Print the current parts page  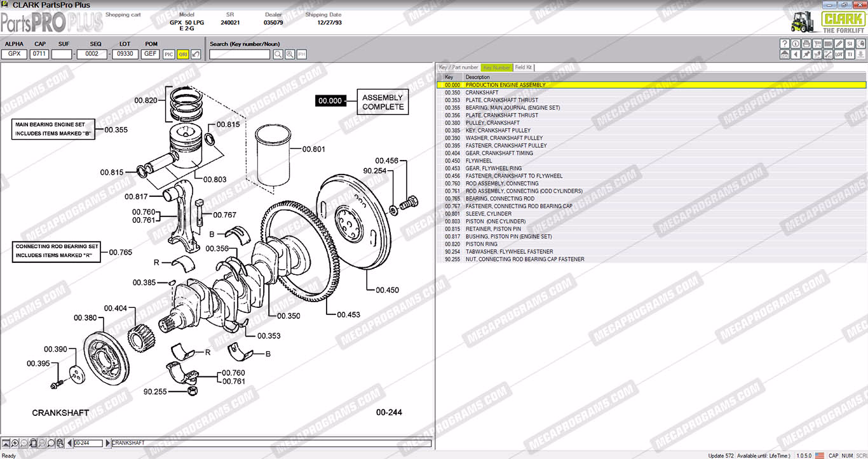point(806,44)
